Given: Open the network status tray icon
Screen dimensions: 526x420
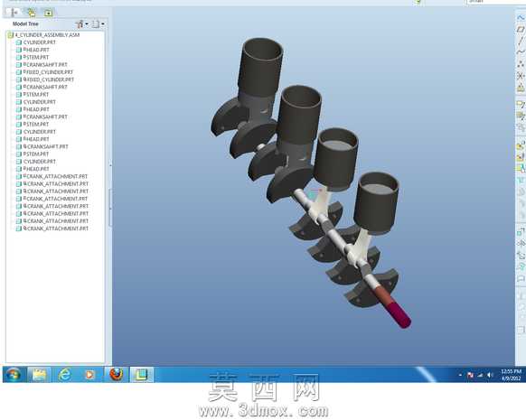Looking at the screenshot, I should click(x=480, y=375).
